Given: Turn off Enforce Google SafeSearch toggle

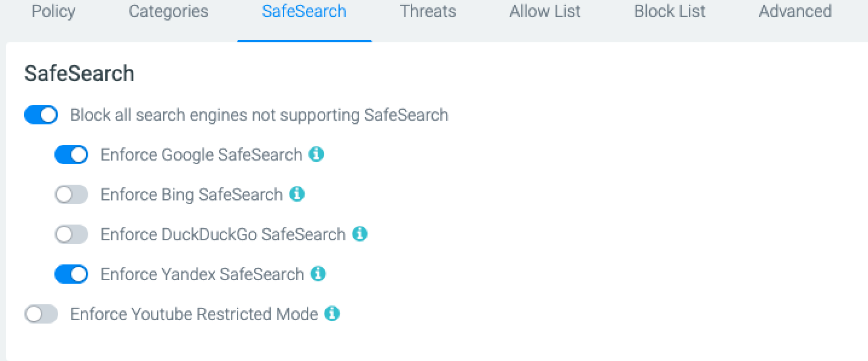Looking at the screenshot, I should pyautogui.click(x=71, y=155).
